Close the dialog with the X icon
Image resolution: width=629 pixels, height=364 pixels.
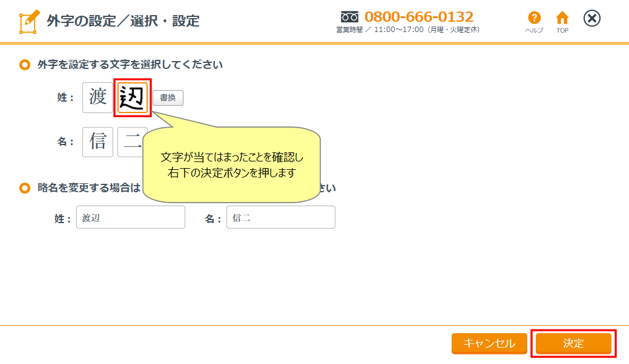point(591,18)
